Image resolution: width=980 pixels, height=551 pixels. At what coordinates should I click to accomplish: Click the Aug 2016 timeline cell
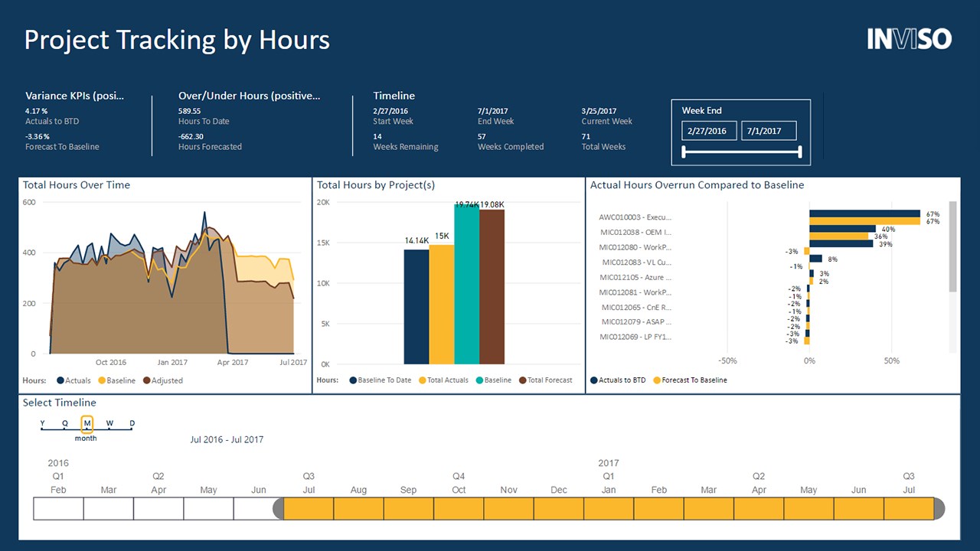coord(358,508)
